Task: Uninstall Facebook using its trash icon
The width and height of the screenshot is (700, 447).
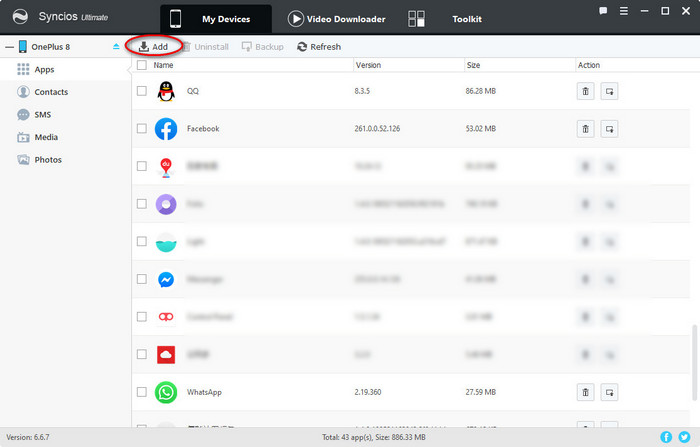Action: pos(585,129)
